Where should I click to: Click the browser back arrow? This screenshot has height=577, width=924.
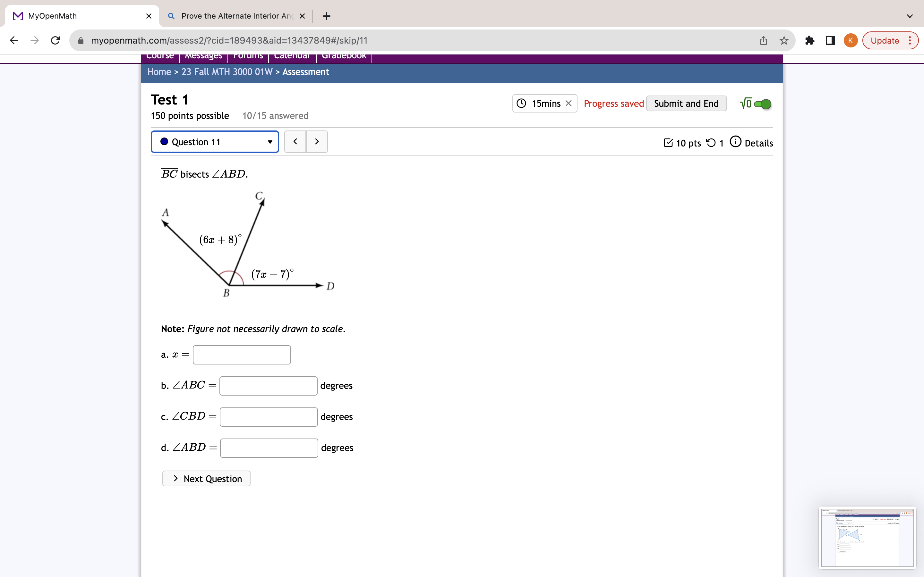(14, 40)
